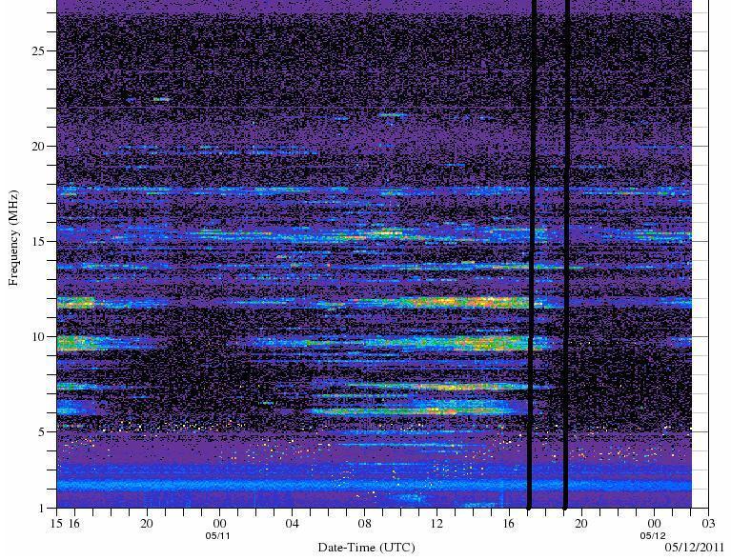Image resolution: width=731 pixels, height=560 pixels.
Task: Click the 08 hour tick label
Action: (364, 524)
